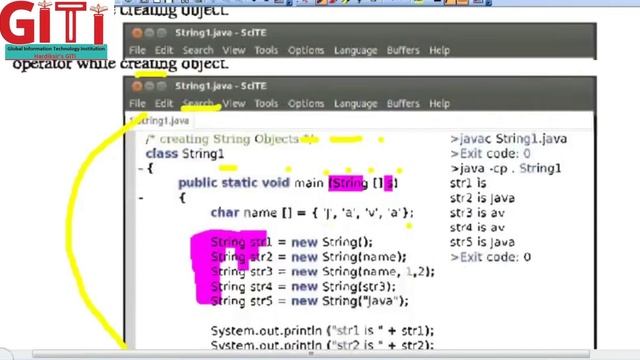Open Buffers menu in front SciTE window
640x360 pixels.
pyautogui.click(x=403, y=104)
